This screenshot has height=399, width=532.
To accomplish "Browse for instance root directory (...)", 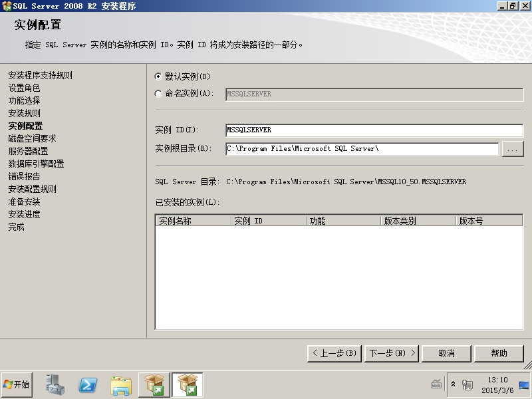I will pos(513,149).
